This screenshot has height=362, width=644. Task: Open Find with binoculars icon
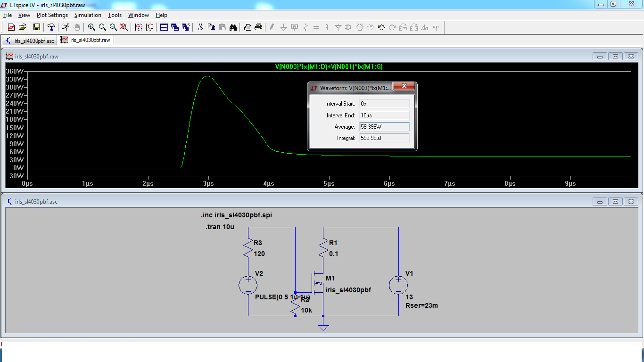pyautogui.click(x=233, y=27)
